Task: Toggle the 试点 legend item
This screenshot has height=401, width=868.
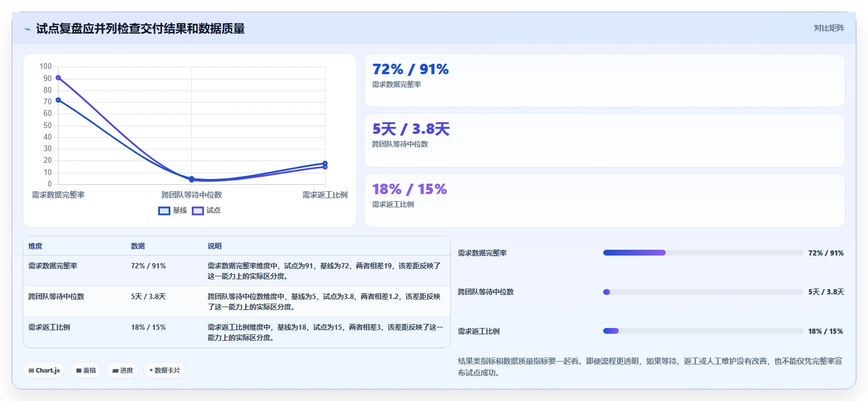Action: tap(206, 210)
